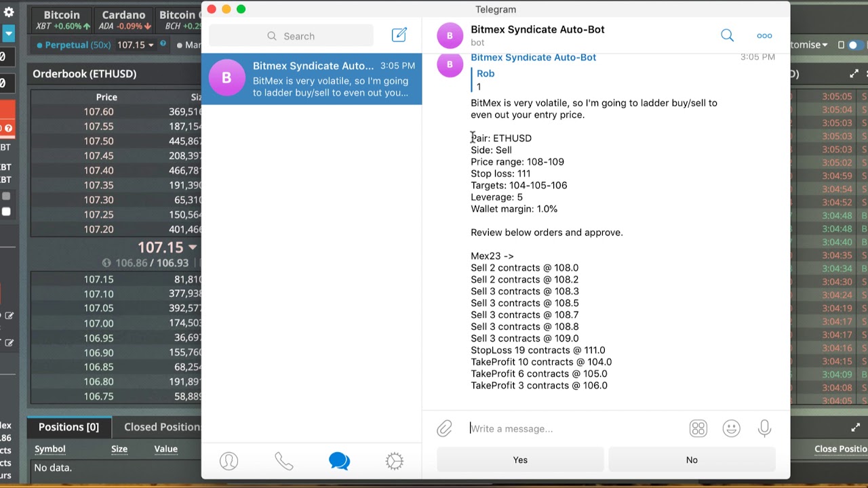The width and height of the screenshot is (868, 488).
Task: Open the BitMEX Customise dropdown
Action: click(810, 45)
